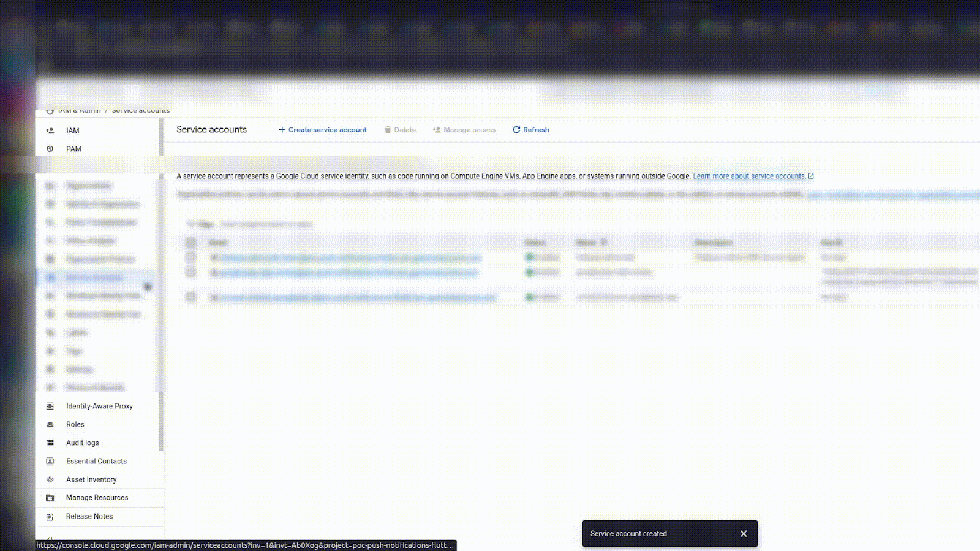The image size is (980, 551).
Task: Open Learn more about service accounts link
Action: click(749, 176)
